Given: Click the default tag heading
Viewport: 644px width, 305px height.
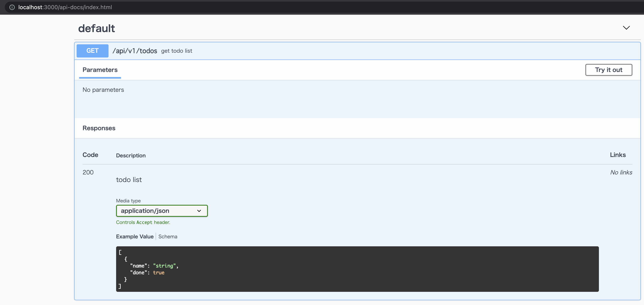Looking at the screenshot, I should pos(97,29).
